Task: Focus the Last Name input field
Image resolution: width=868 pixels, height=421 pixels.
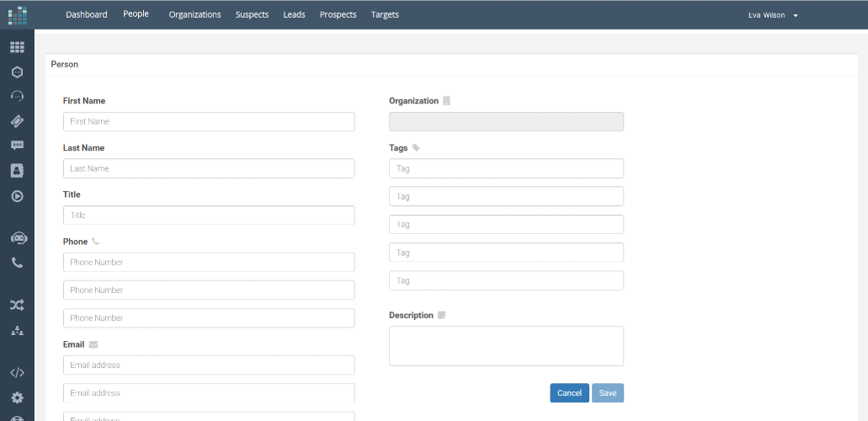Action: point(209,168)
